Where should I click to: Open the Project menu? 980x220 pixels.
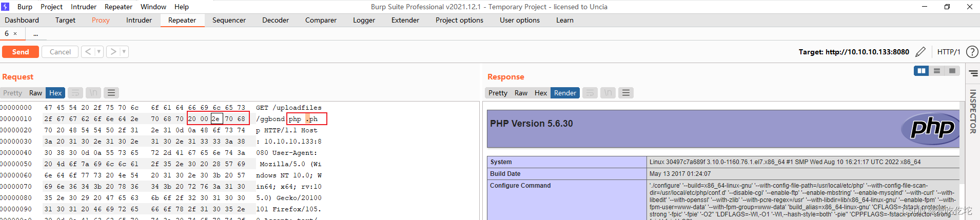click(x=51, y=7)
